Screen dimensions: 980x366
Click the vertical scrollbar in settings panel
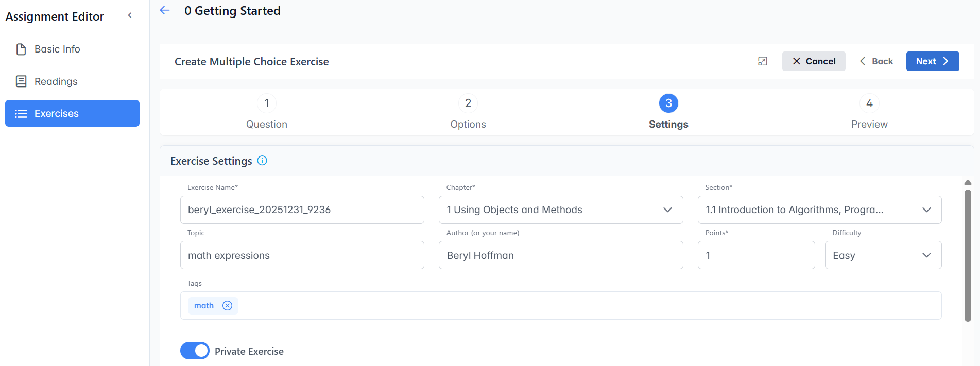click(968, 256)
